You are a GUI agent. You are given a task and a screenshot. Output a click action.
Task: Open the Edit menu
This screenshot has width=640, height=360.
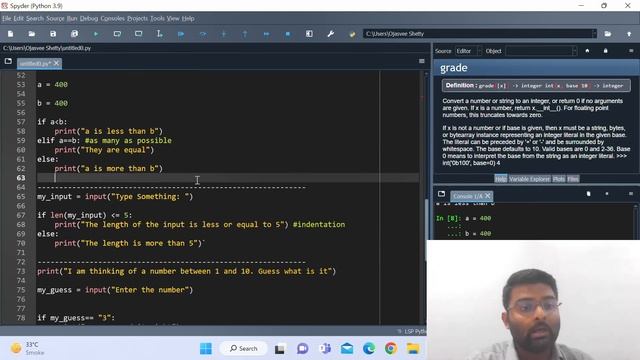click(x=19, y=18)
